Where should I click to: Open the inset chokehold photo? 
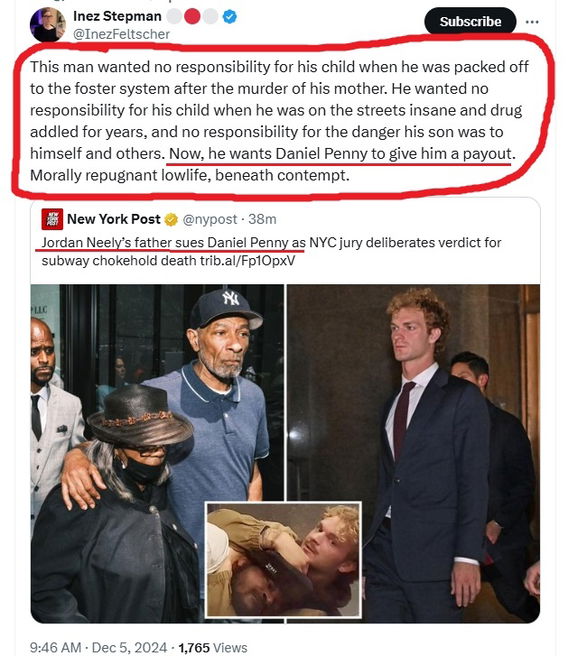(x=283, y=560)
